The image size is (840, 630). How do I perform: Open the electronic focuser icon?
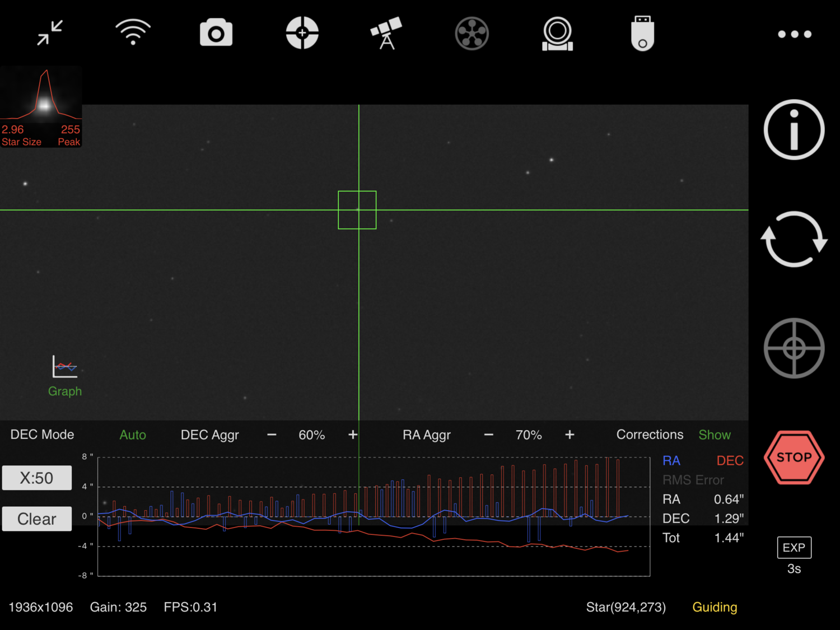[x=558, y=34]
